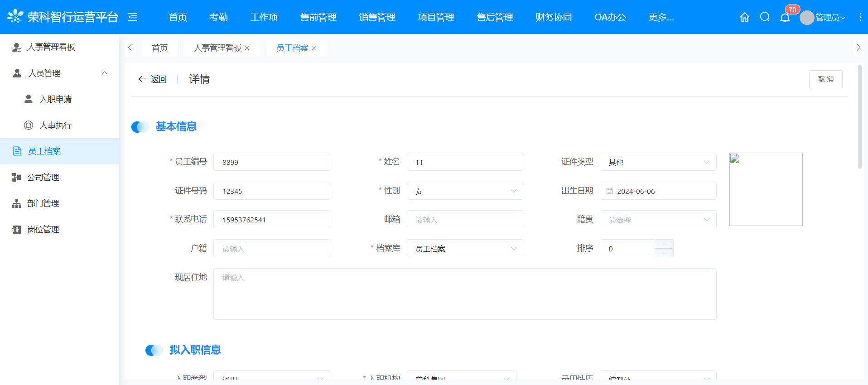Screen dimensions: 868x385
Task: Open the search magnifier icon
Action: coord(765,17)
